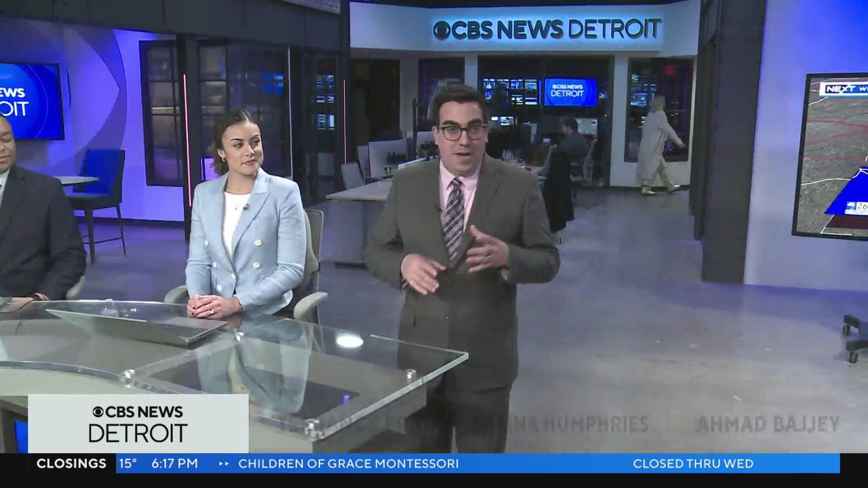This screenshot has height=488, width=868.
Task: Click the 15° temperature reading
Action: pos(127,464)
